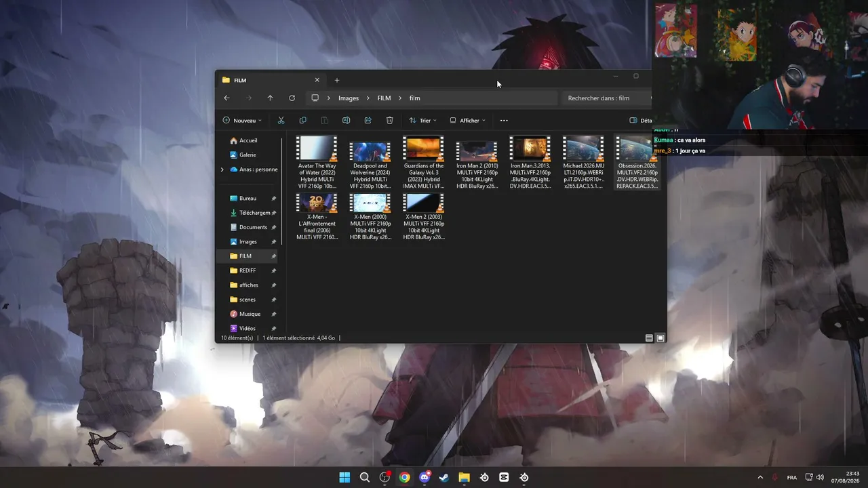Click Images in the address breadcrumb
This screenshot has width=868, height=488.
[349, 98]
